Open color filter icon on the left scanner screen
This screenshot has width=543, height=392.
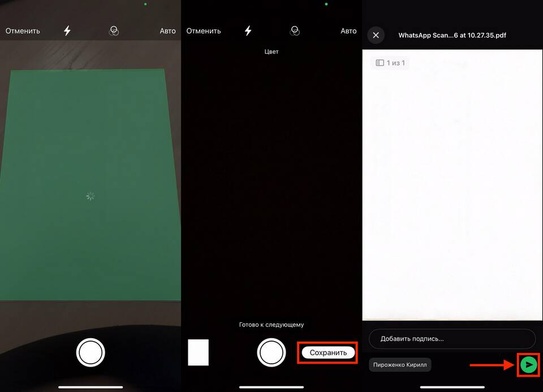114,31
